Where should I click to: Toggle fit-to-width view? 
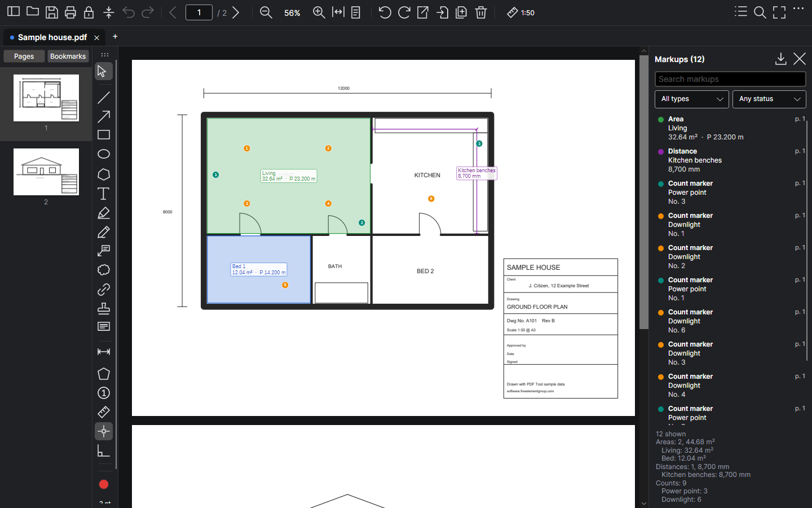[x=338, y=12]
